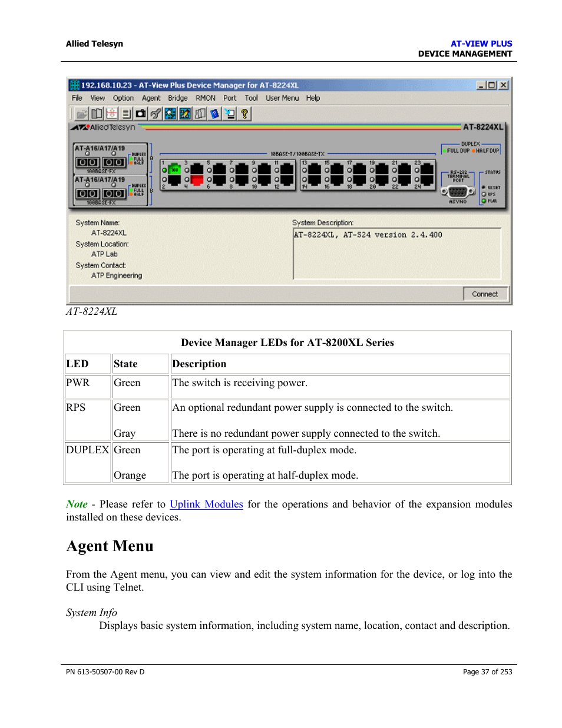Click the ATP Engineering system contact value
Screen dimensions: 562x728
117,275
